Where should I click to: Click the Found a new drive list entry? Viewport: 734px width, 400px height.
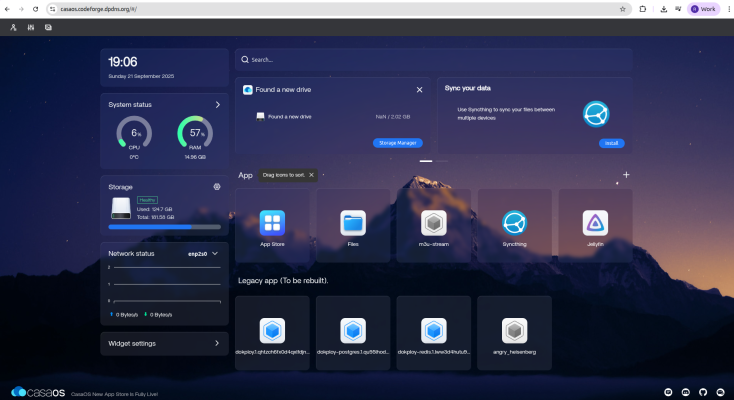click(x=333, y=117)
